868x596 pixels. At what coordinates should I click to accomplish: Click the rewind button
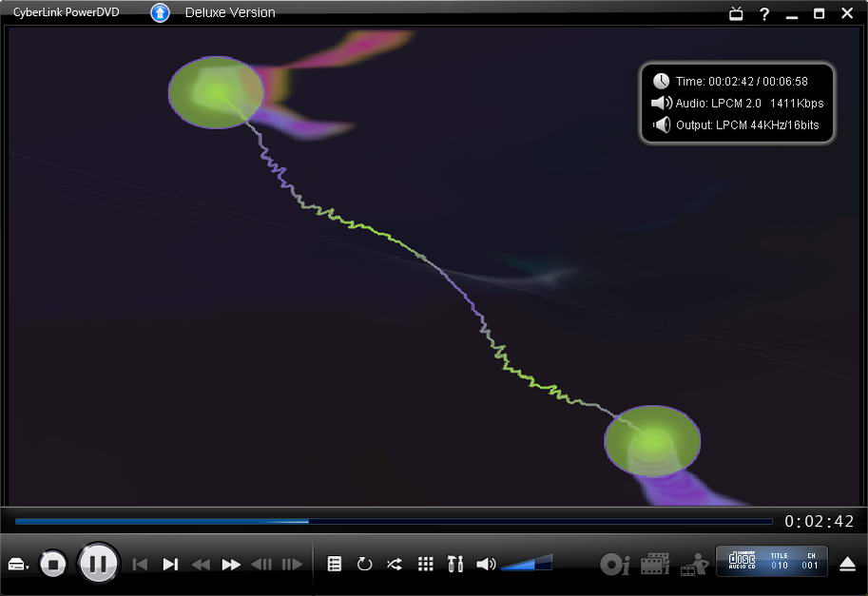(x=201, y=565)
